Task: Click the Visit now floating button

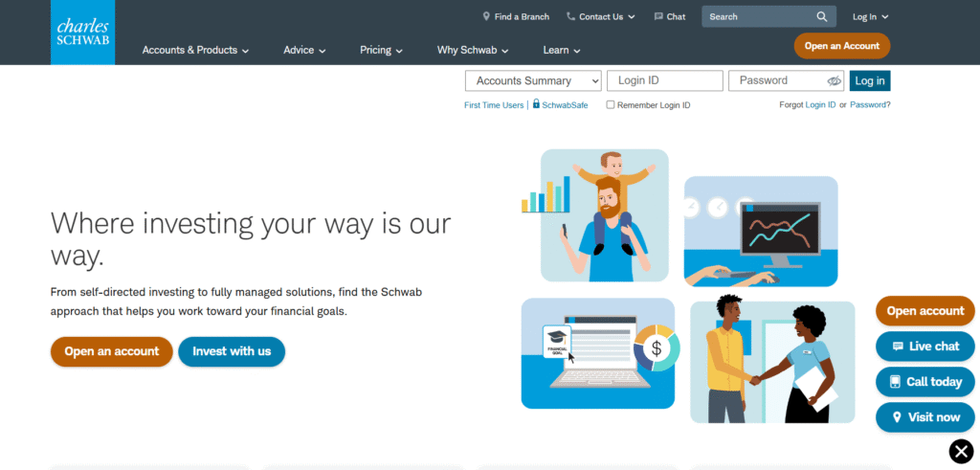Action: 925,417
